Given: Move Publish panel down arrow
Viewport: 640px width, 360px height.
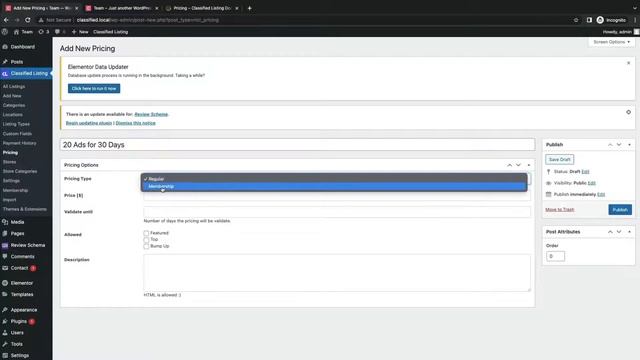Looking at the screenshot, I should click(x=619, y=144).
